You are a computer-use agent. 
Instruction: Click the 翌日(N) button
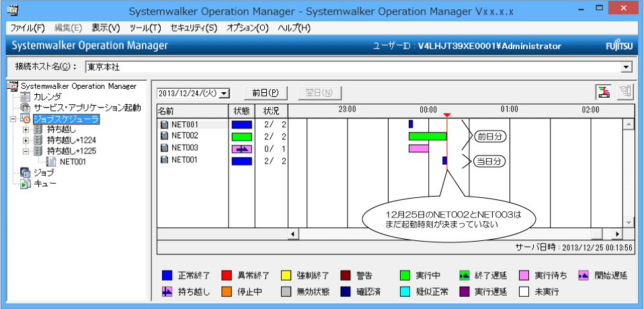coord(319,93)
